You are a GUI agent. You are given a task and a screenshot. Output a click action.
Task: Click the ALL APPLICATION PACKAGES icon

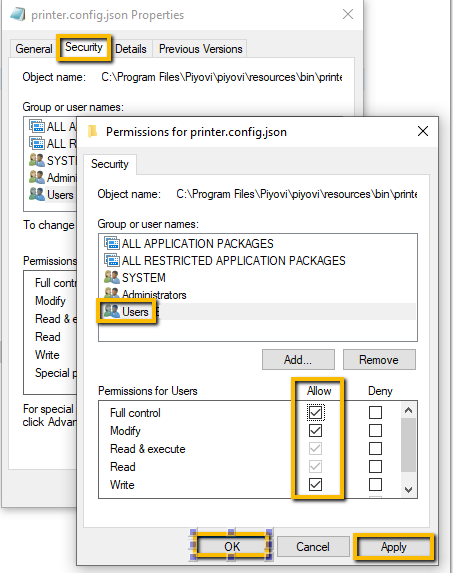(x=111, y=243)
